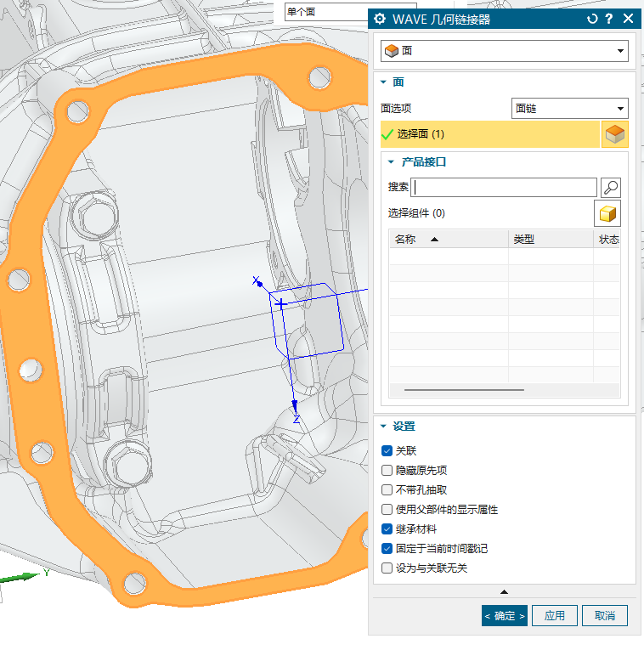This screenshot has width=644, height=650.
Task: Click the 确定 button
Action: (504, 615)
